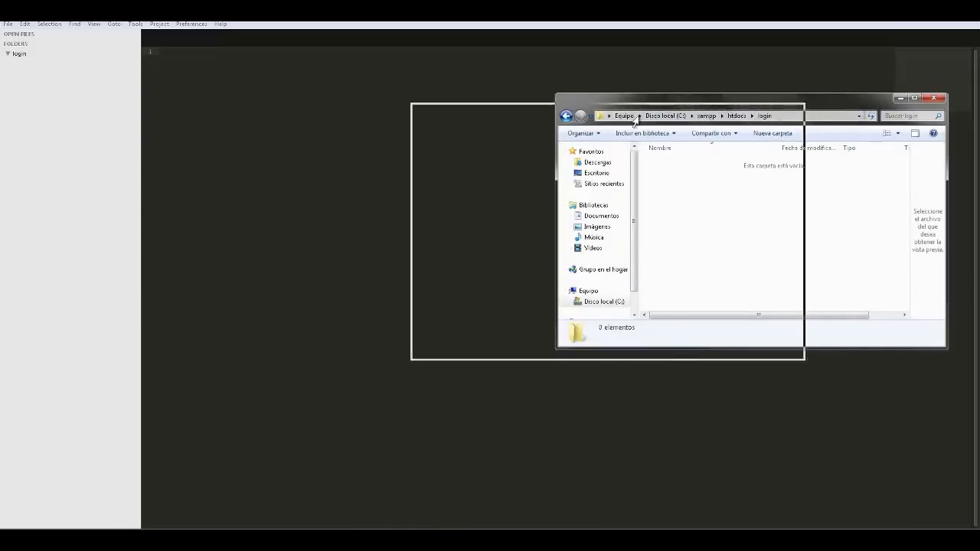This screenshot has height=551, width=980.
Task: Click the Sitios recientes icon
Action: [578, 184]
